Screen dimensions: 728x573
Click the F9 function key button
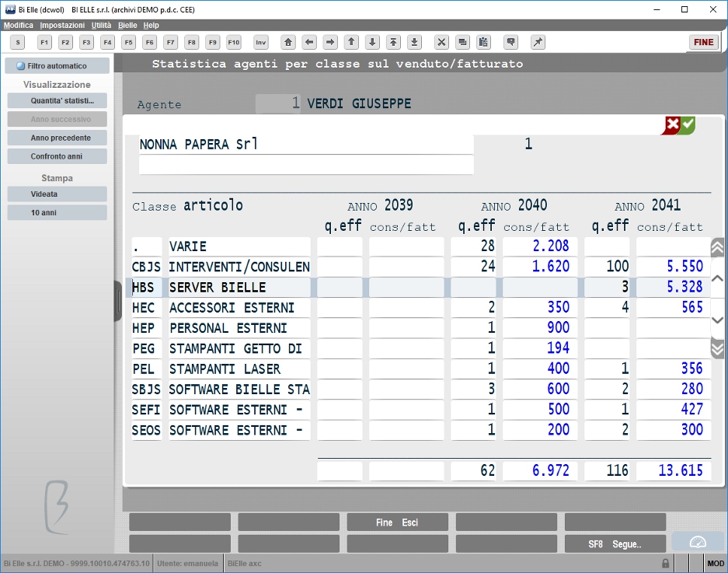click(213, 42)
